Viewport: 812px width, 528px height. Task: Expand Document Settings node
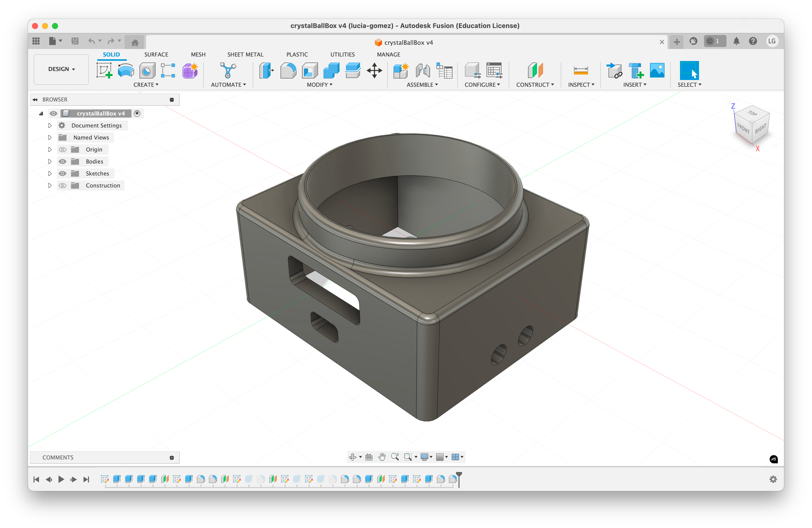coord(50,125)
